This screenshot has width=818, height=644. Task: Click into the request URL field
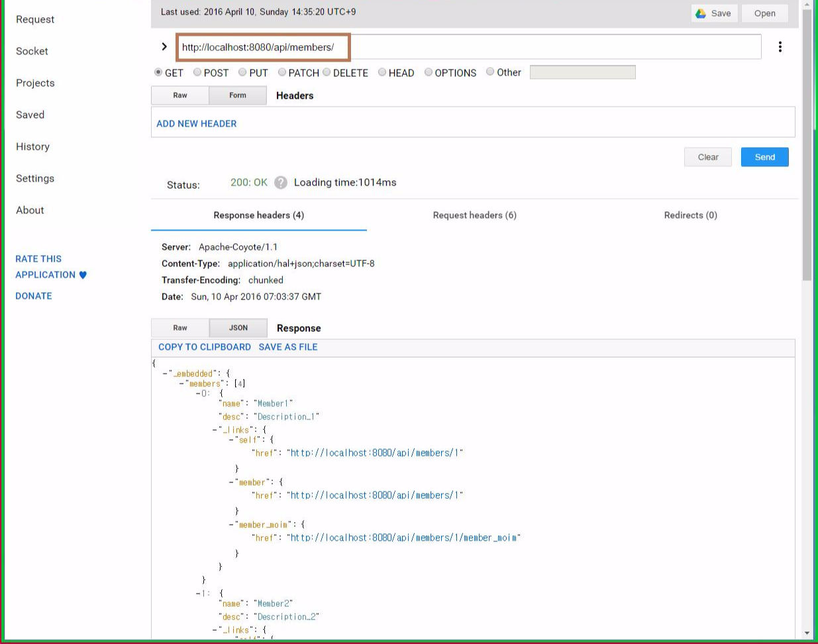469,47
